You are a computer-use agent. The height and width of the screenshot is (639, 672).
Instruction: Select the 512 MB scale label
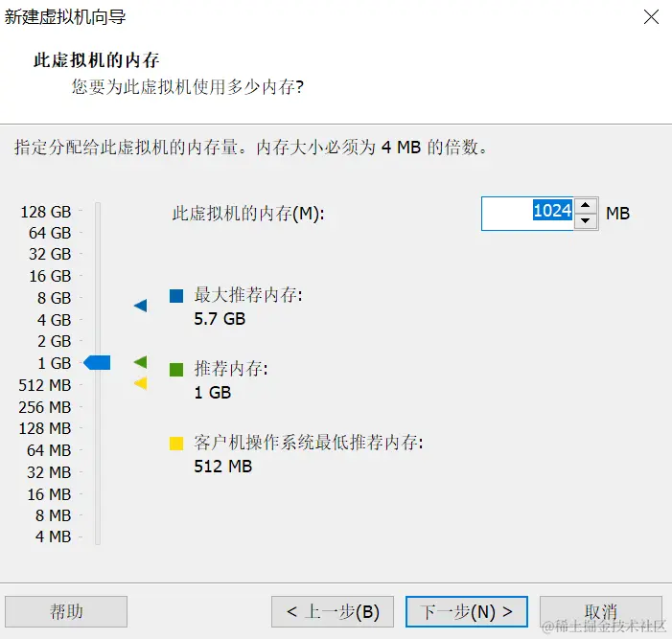click(x=44, y=385)
